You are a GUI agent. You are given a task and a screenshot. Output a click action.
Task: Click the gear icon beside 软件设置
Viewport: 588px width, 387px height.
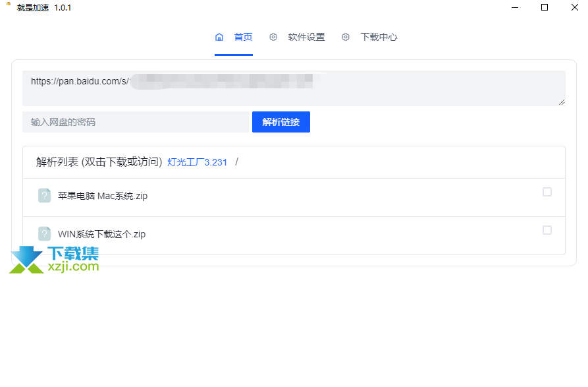pyautogui.click(x=273, y=37)
